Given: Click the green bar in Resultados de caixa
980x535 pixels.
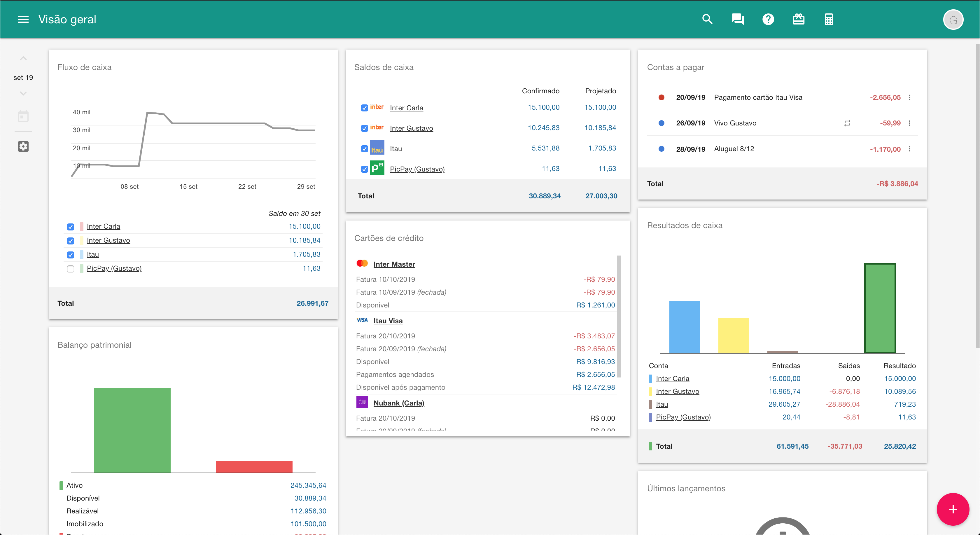Looking at the screenshot, I should click(880, 308).
